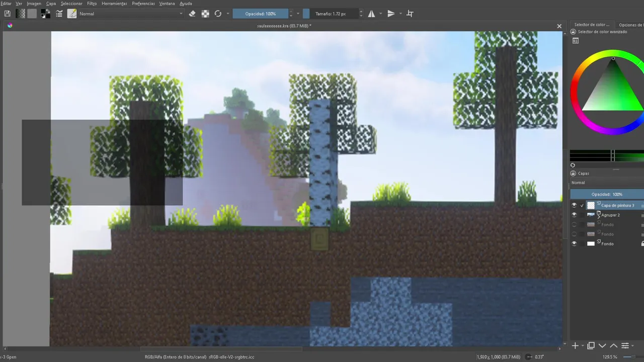Click the opacity slider stepper arrows

(x=291, y=14)
